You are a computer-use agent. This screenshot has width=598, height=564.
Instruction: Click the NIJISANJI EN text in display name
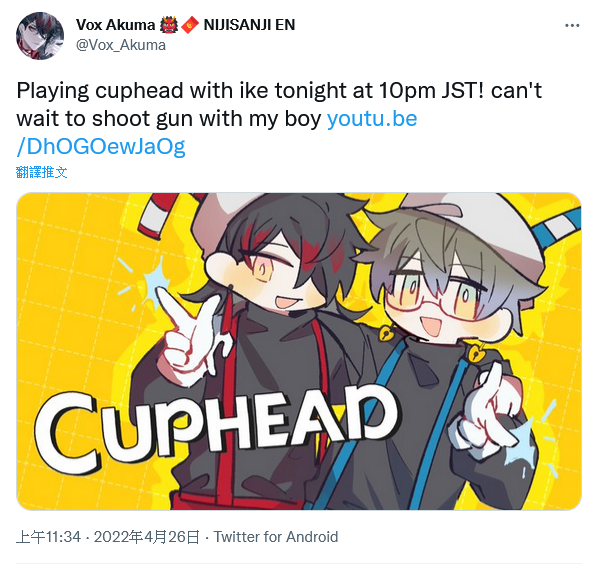(249, 25)
